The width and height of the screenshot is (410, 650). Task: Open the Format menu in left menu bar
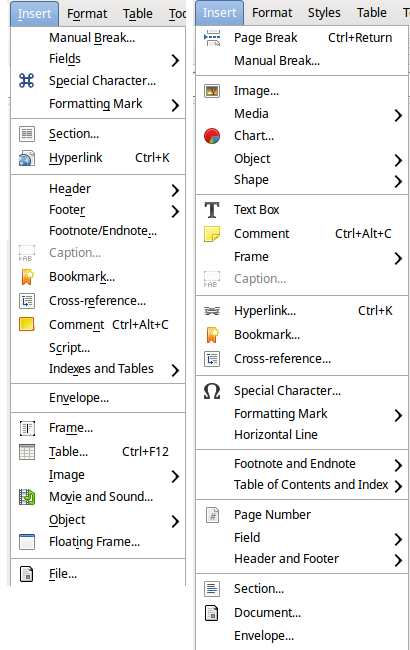[x=87, y=14]
